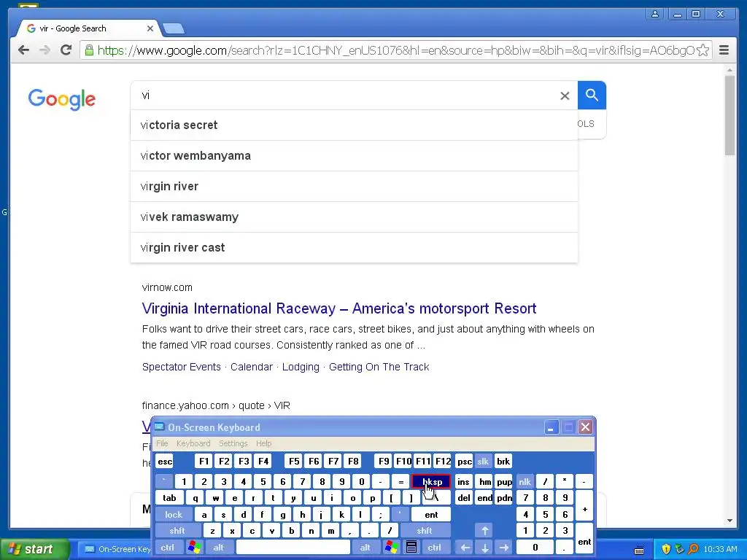Toggle the left shft key

pyautogui.click(x=177, y=531)
